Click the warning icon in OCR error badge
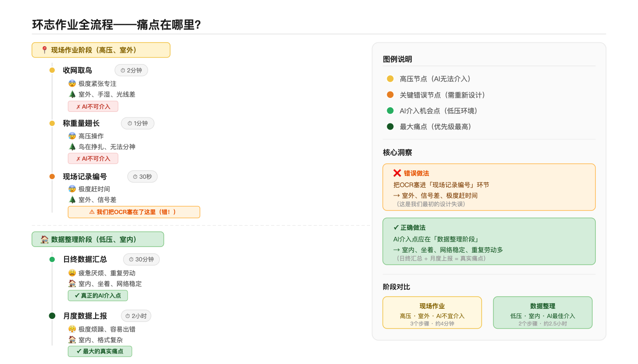Viewport: 638px width, 364px height. tap(92, 212)
